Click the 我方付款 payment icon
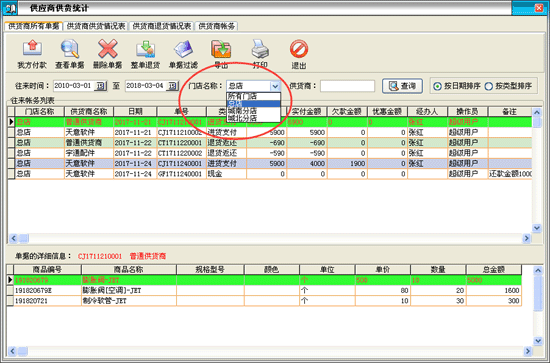Viewport: 550px width, 363px height. (x=32, y=49)
